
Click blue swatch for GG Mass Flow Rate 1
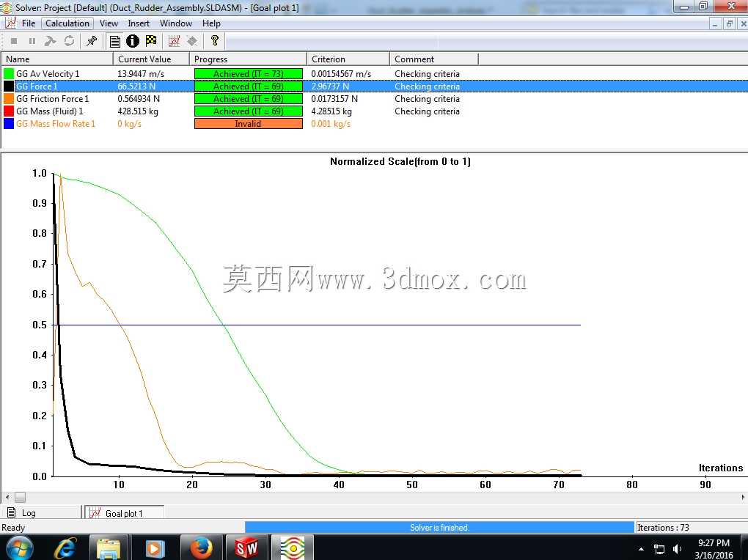coord(9,124)
